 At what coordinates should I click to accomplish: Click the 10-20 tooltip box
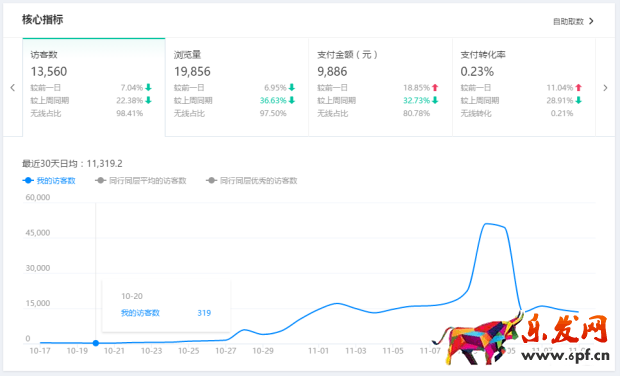click(x=166, y=305)
